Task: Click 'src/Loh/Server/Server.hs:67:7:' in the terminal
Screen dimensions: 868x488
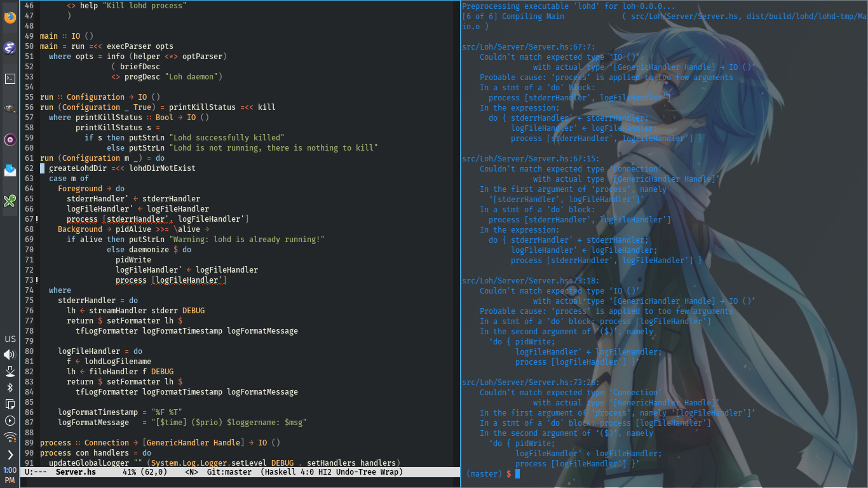Action: [529, 47]
